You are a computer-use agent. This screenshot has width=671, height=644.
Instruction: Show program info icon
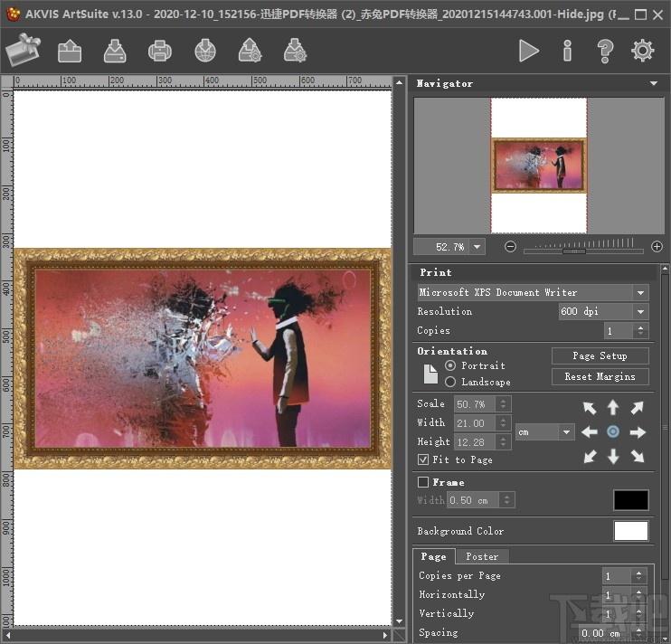coord(567,51)
